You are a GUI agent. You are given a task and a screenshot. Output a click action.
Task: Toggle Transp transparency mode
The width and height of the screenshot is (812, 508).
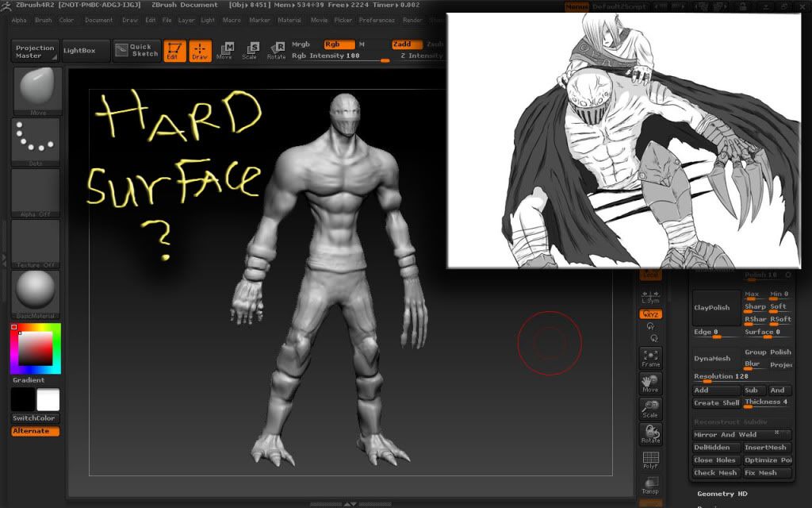tap(650, 487)
